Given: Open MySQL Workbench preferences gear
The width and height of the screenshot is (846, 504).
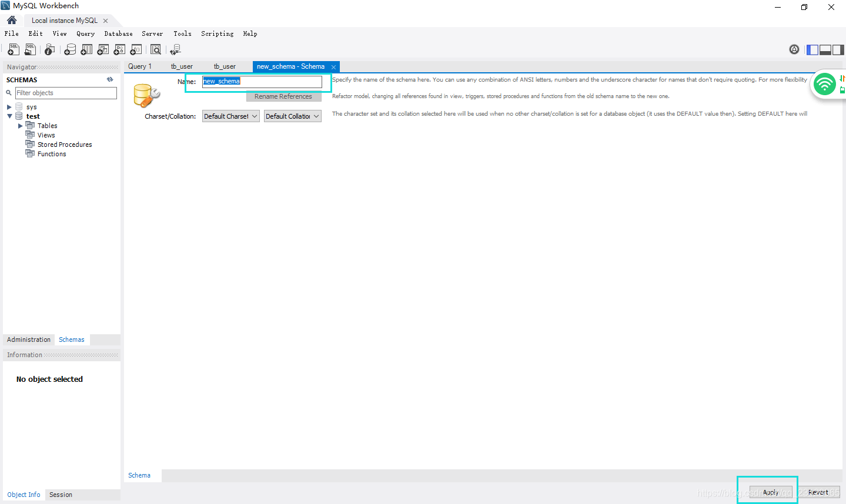Looking at the screenshot, I should [794, 49].
